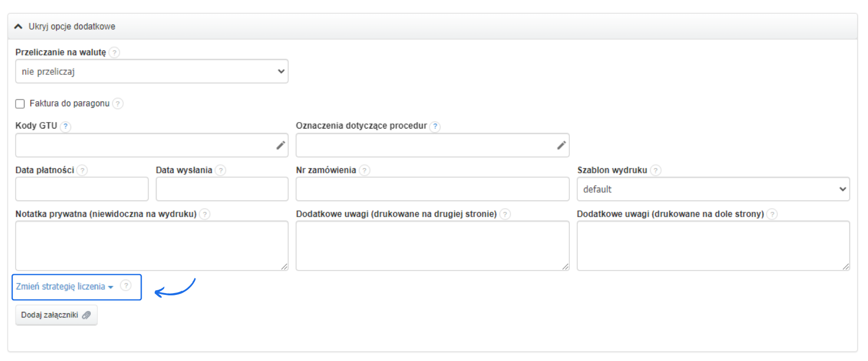Click pencil icon in Oznaczenia dotyczące procedur field
Screen dimensions: 868x361
pos(561,146)
